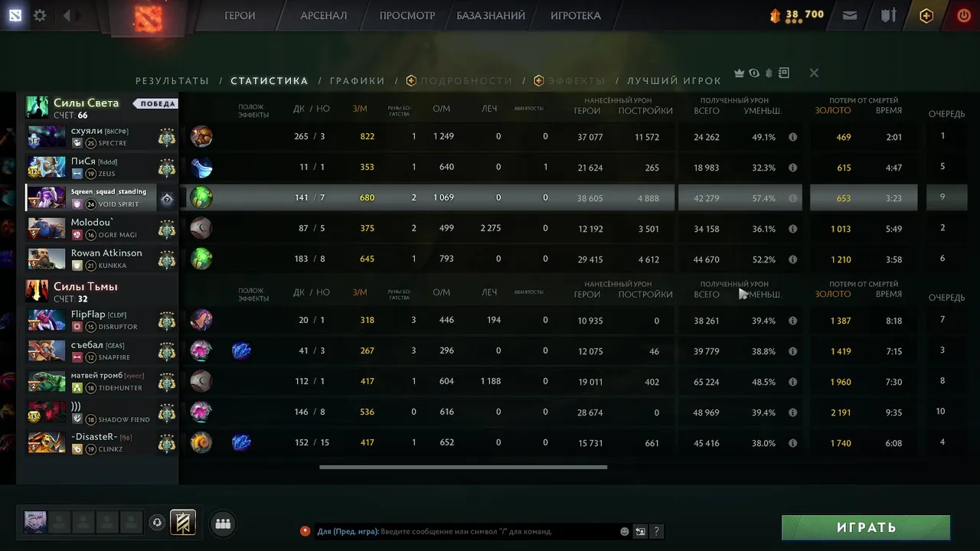Show Tidehunter damage reduction info icon
The image size is (980, 551).
[x=793, y=382]
